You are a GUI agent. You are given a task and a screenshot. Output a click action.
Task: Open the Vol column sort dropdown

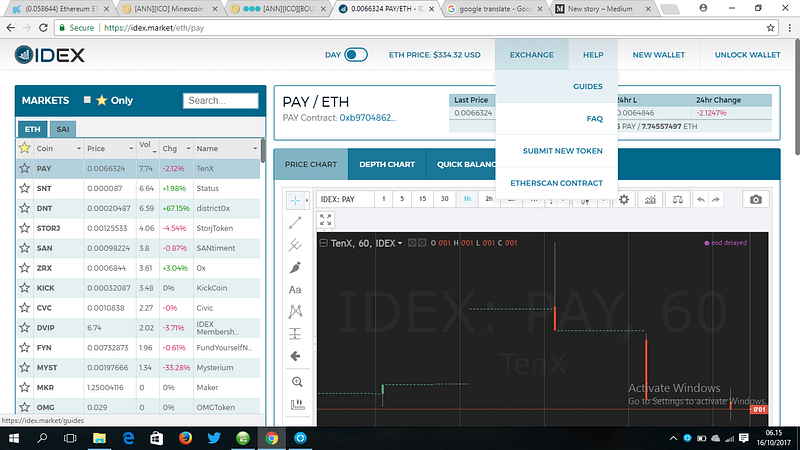[x=155, y=152]
